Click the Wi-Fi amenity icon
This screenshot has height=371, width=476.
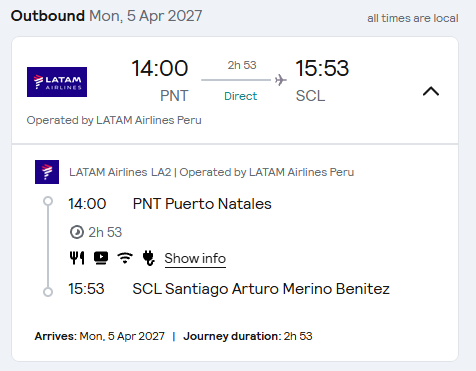point(125,258)
